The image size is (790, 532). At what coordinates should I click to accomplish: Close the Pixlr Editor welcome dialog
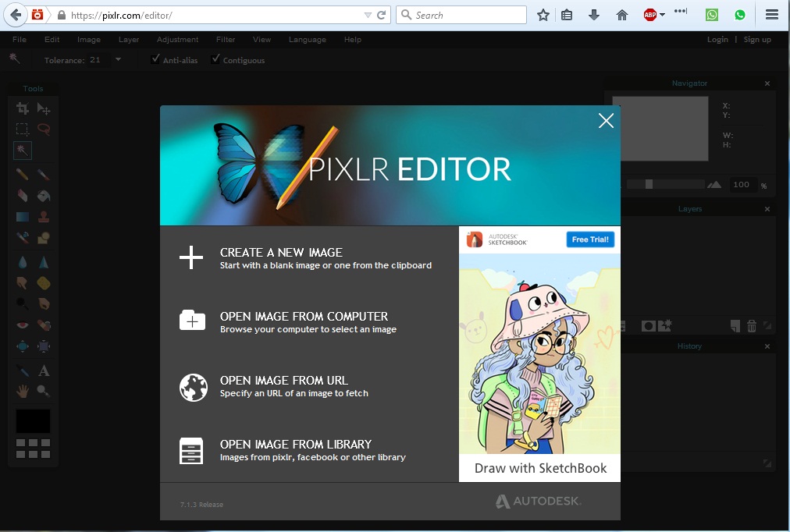606,120
